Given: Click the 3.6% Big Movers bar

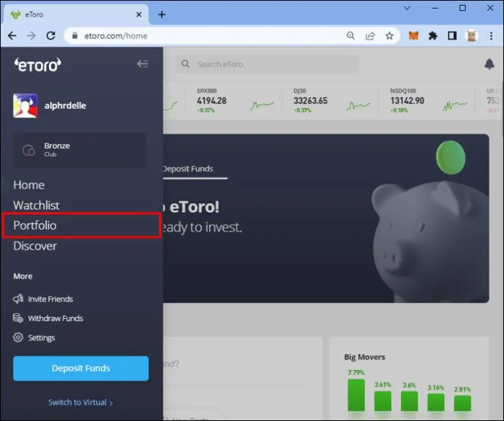Looking at the screenshot, I should click(x=409, y=401).
